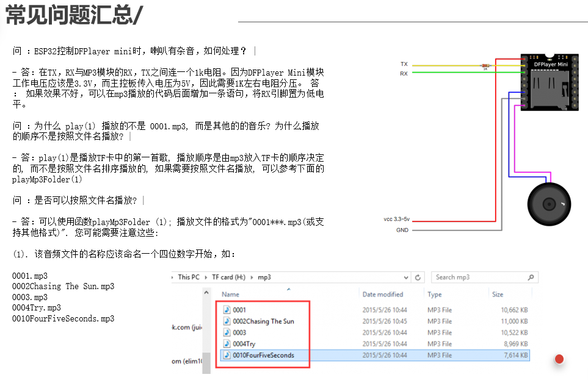Click the scroll up arrow in navigation pane
Screen dimensions: 588x380
(x=206, y=293)
